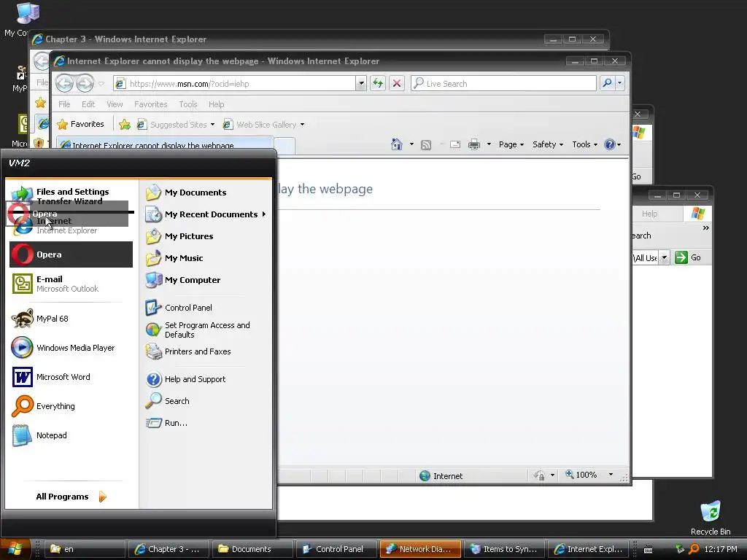The width and height of the screenshot is (747, 560).
Task: Open Set Program Access and Defaults
Action: 206,330
